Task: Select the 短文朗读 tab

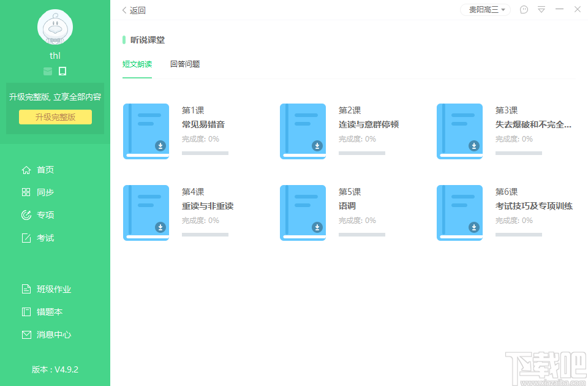Action: coord(137,63)
